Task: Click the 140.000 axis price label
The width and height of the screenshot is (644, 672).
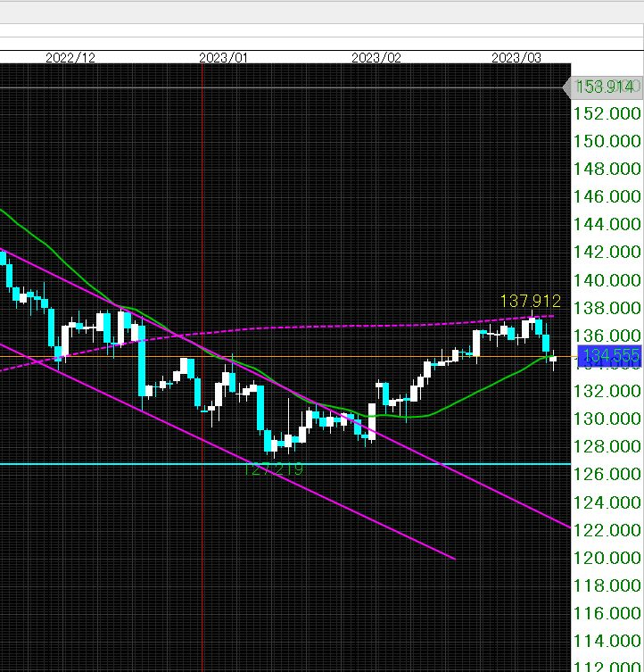Action: [607, 280]
